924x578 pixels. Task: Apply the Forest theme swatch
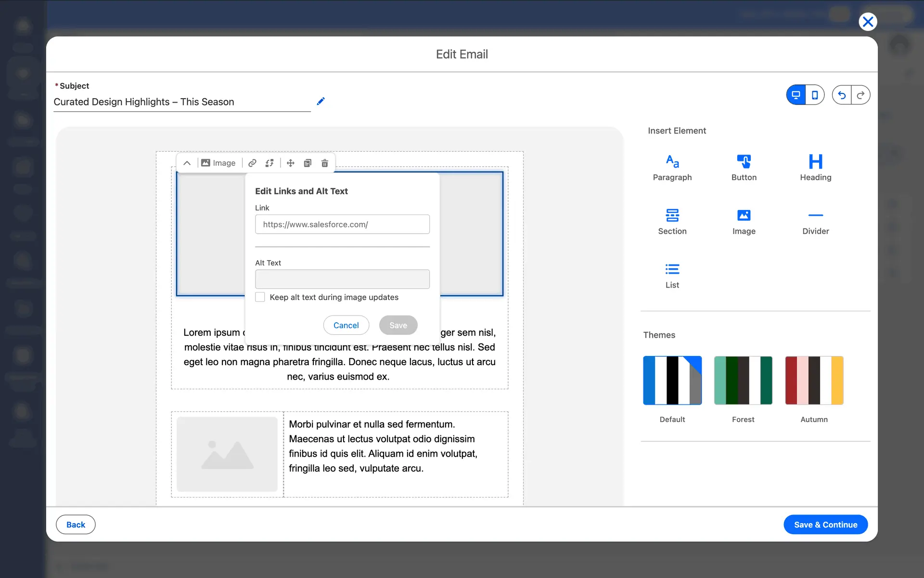(x=743, y=381)
